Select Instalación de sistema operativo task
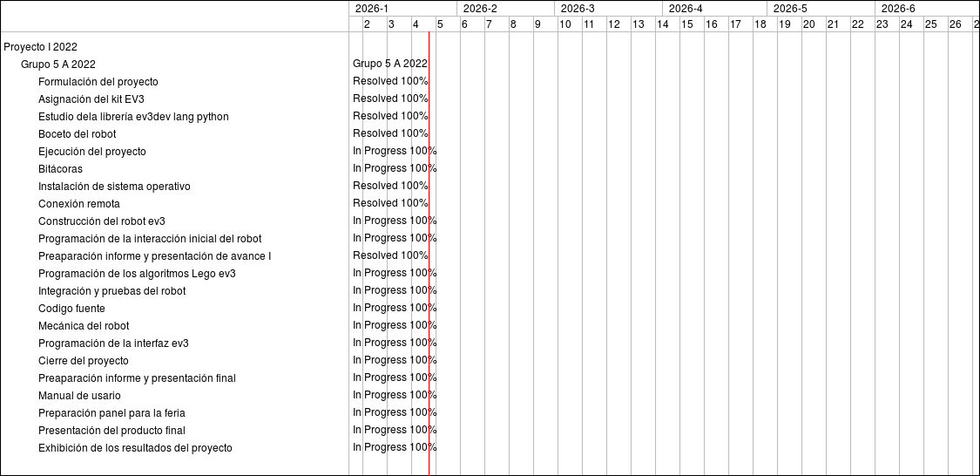 (x=114, y=187)
